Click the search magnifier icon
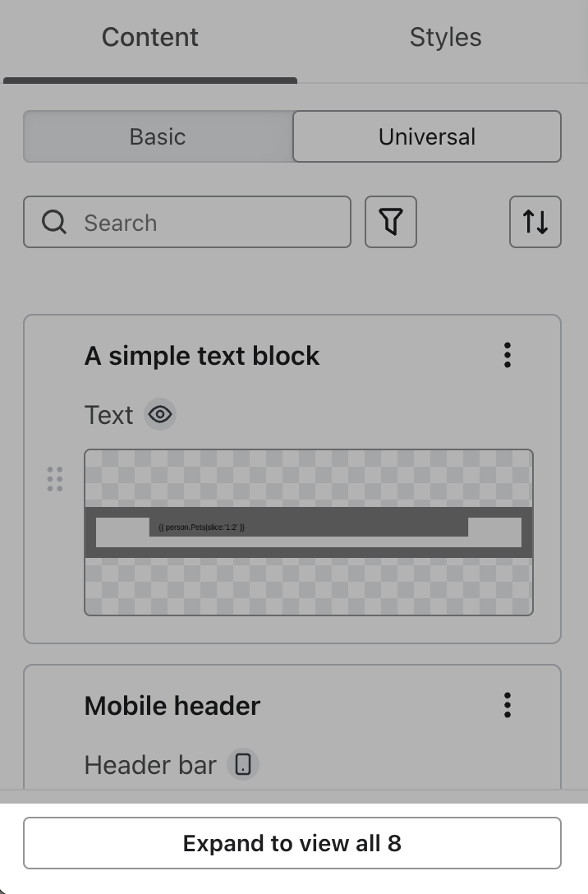This screenshot has height=894, width=588. pos(53,222)
